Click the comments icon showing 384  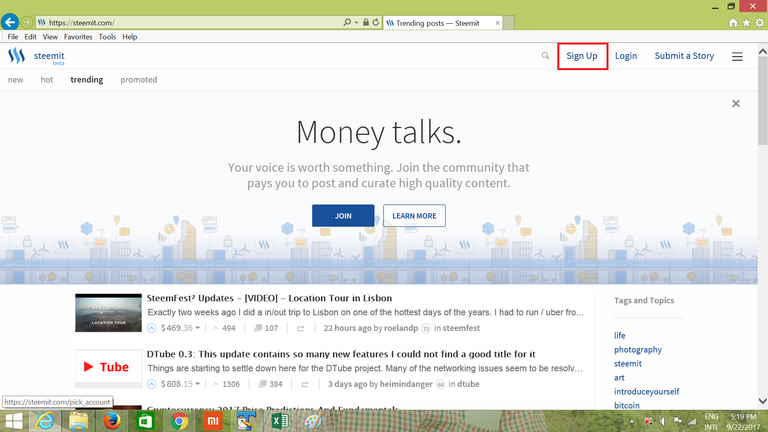[x=263, y=384]
